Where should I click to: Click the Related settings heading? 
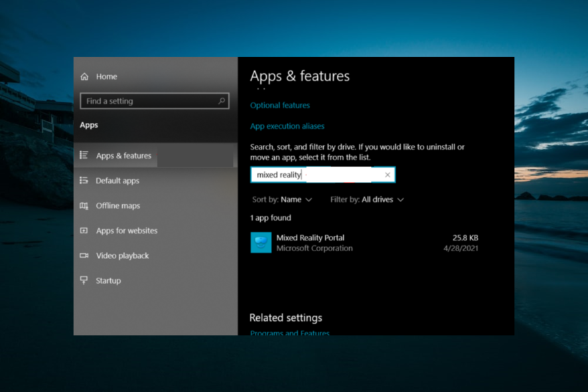(x=286, y=318)
